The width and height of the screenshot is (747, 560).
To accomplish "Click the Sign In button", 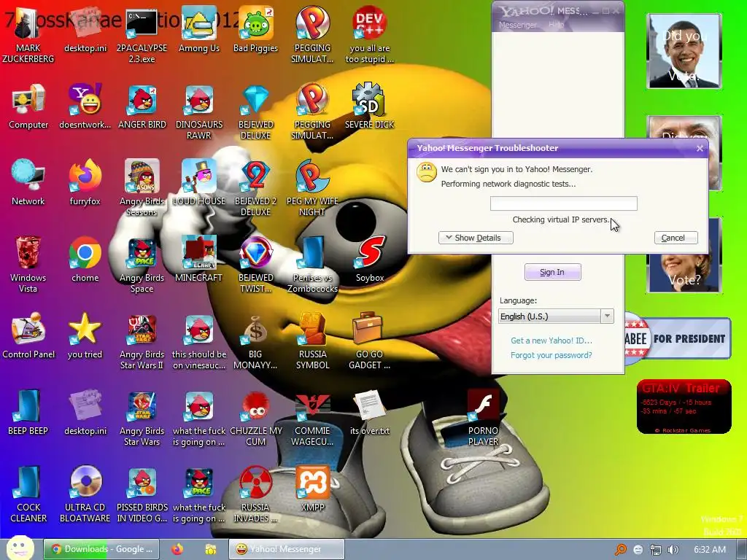I will click(553, 272).
